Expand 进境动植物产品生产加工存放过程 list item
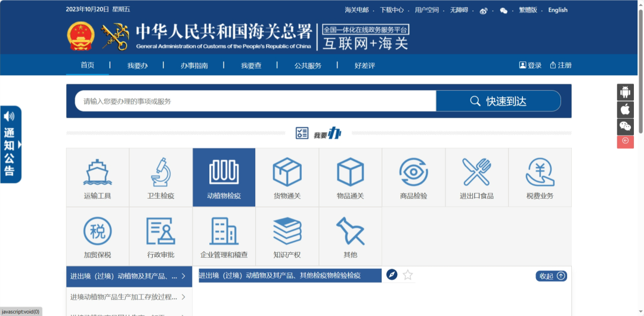The width and height of the screenshot is (644, 316). click(x=129, y=297)
